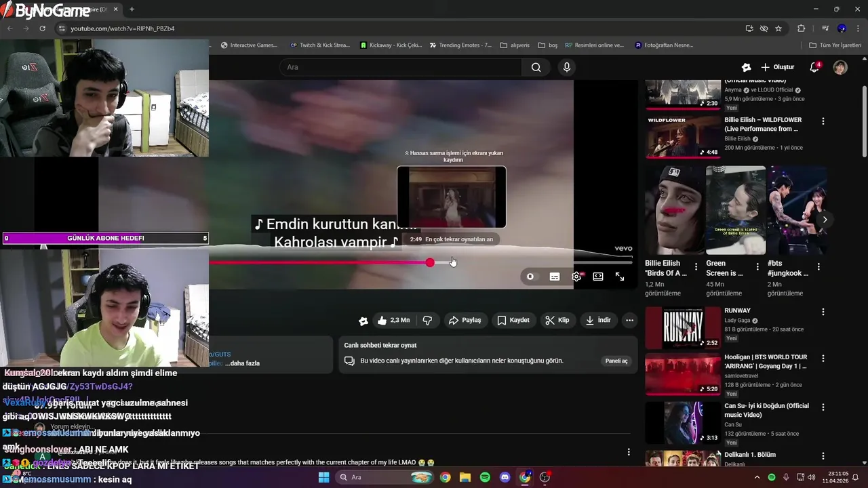Bookmark the page with the star icon

click(x=778, y=28)
